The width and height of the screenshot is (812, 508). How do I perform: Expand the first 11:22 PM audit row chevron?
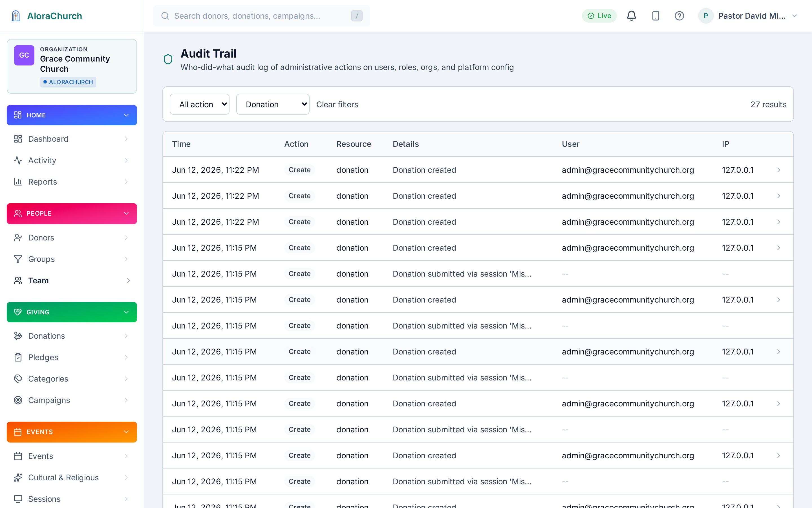779,170
